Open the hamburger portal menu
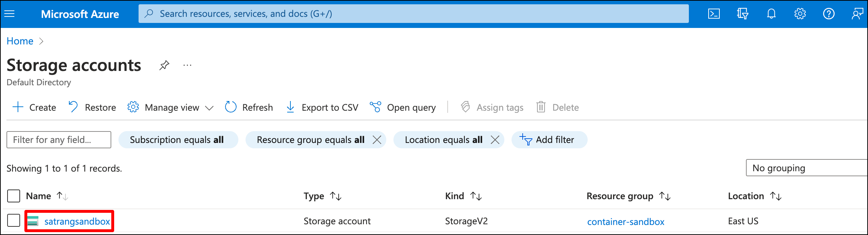Image resolution: width=868 pixels, height=235 pixels. pyautogui.click(x=9, y=14)
